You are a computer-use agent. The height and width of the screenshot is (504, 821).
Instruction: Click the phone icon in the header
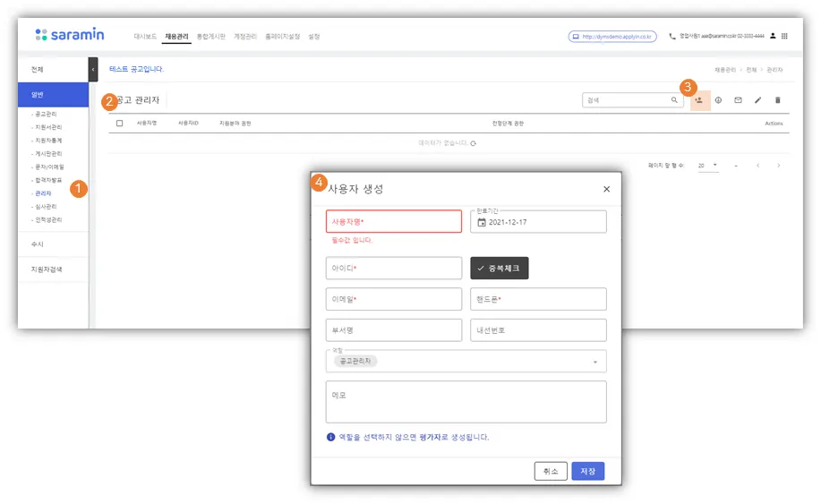[672, 36]
